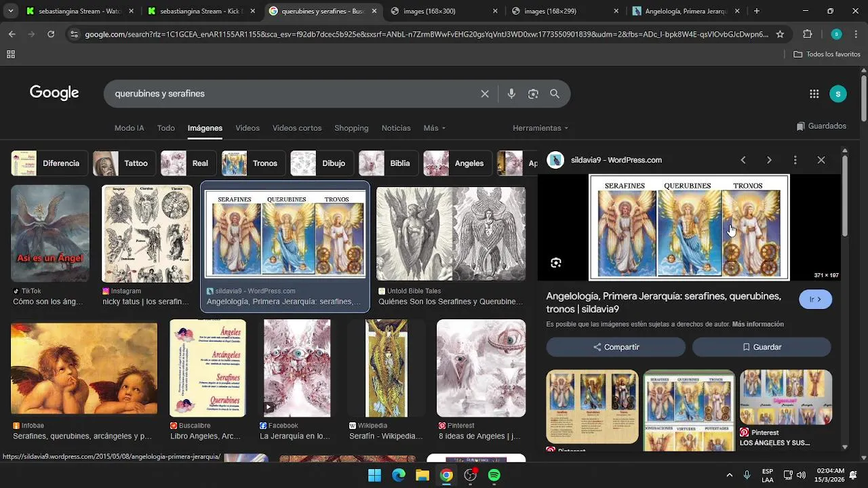Viewport: 868px width, 488px height.
Task: Close the image preview panel
Action: tap(821, 160)
